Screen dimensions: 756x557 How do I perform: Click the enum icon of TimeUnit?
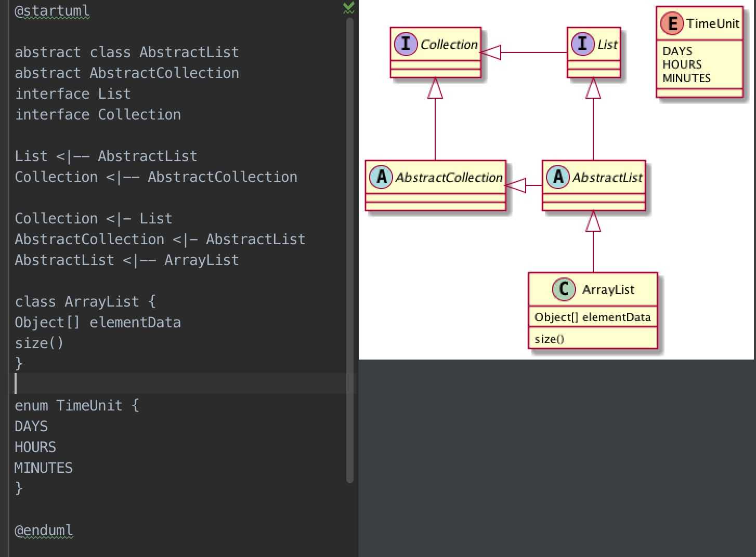tap(672, 23)
